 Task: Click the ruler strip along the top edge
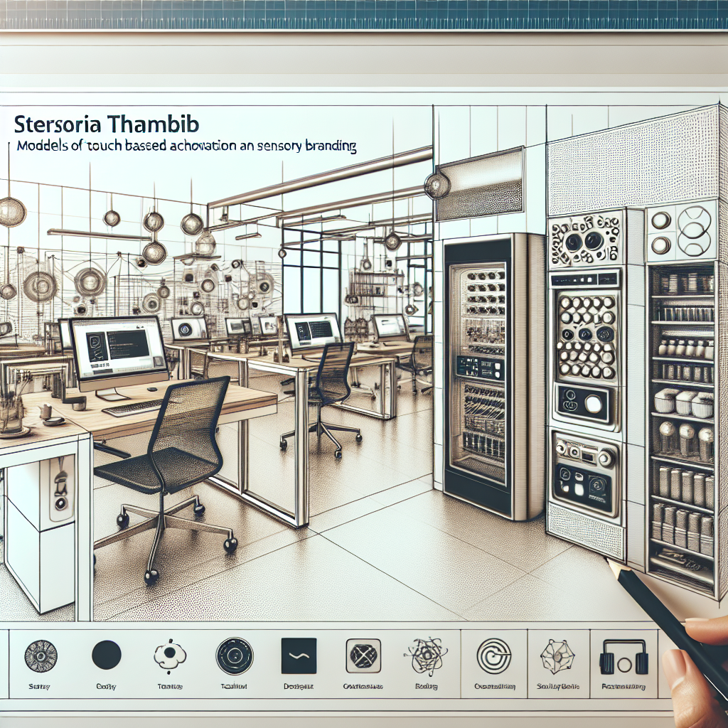click(364, 14)
